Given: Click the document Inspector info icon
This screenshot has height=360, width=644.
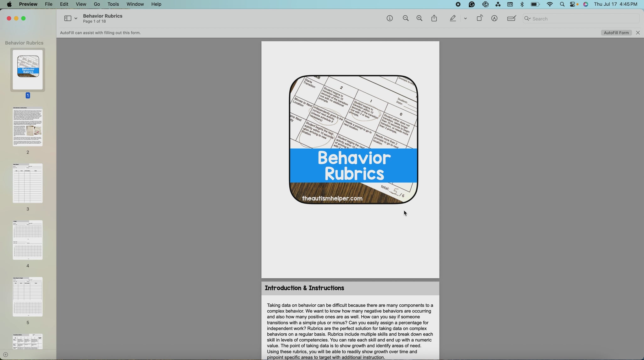Looking at the screenshot, I should pos(390,19).
